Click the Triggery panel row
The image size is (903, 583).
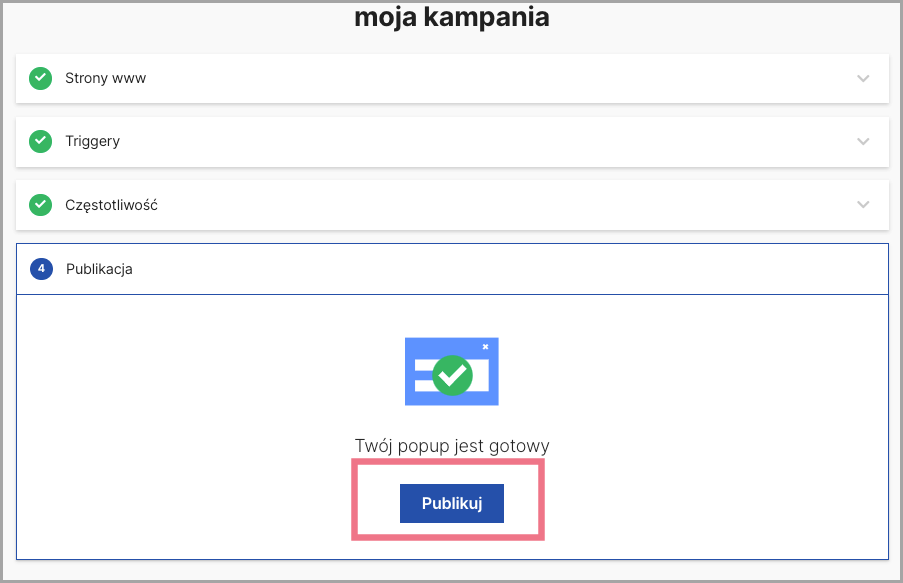pos(453,142)
